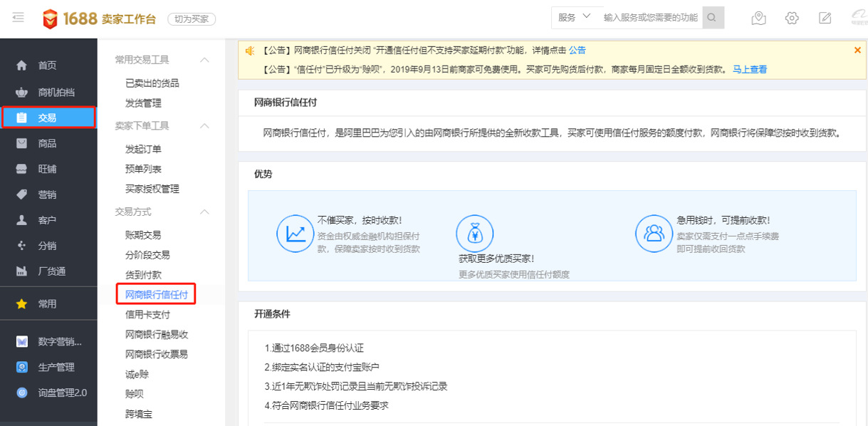
Task: Open 网商银行收票易 in the submenu
Action: coord(157,354)
